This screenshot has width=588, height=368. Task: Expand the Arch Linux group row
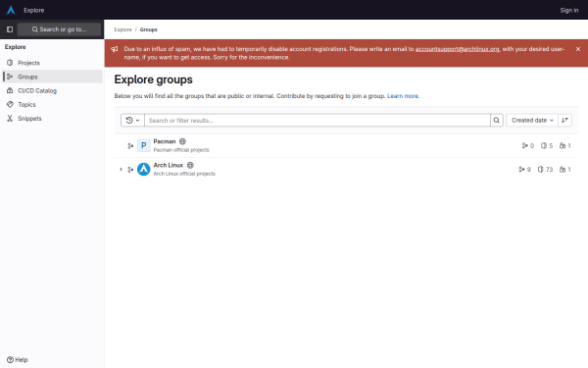pos(121,170)
